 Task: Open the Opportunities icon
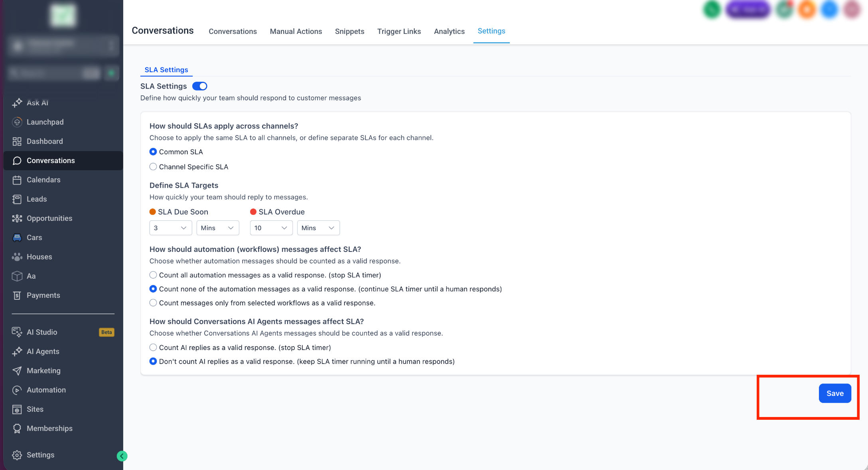[17, 218]
